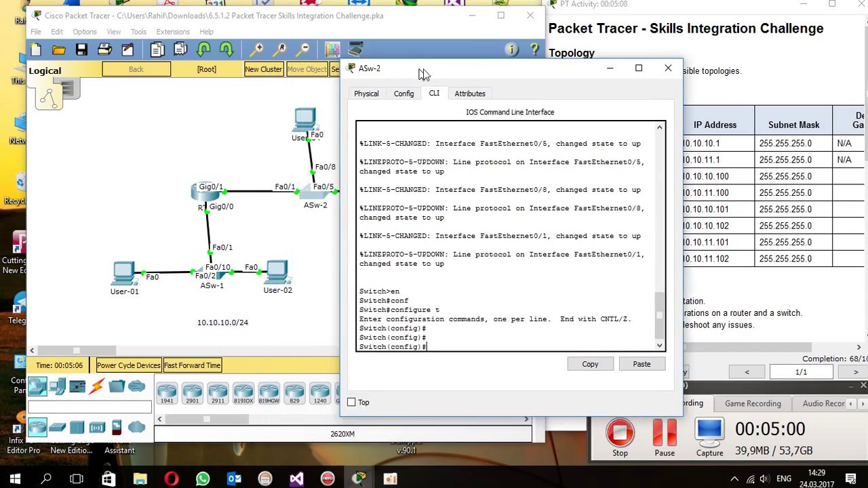The image size is (868, 488).
Task: Zoom in with the plus magnifier icon
Action: point(256,49)
